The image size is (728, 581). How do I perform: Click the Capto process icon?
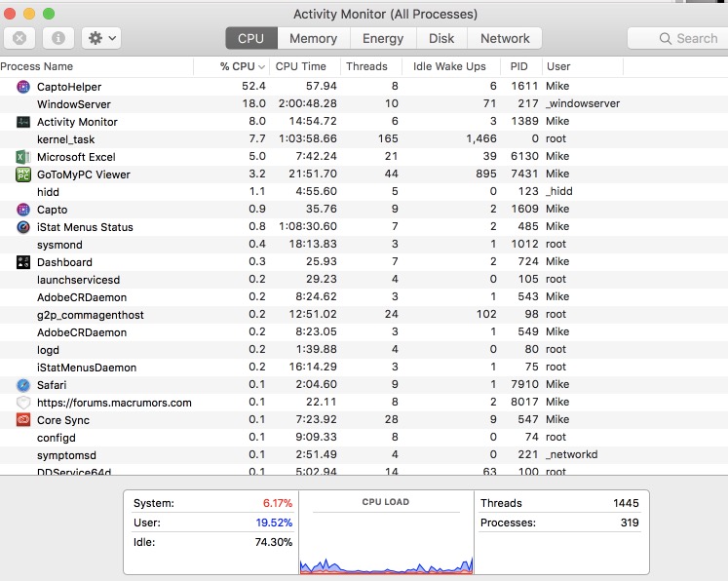22,210
